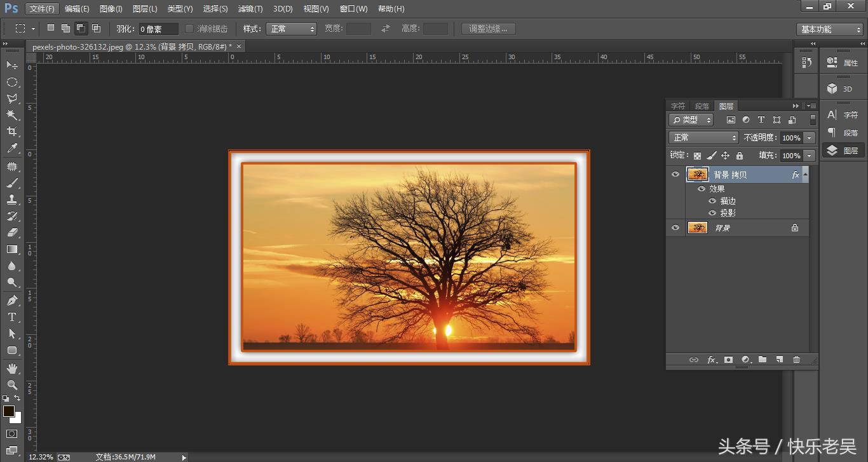The image size is (868, 462).
Task: Open the 基本功能 workspace dropdown
Action: tap(829, 29)
